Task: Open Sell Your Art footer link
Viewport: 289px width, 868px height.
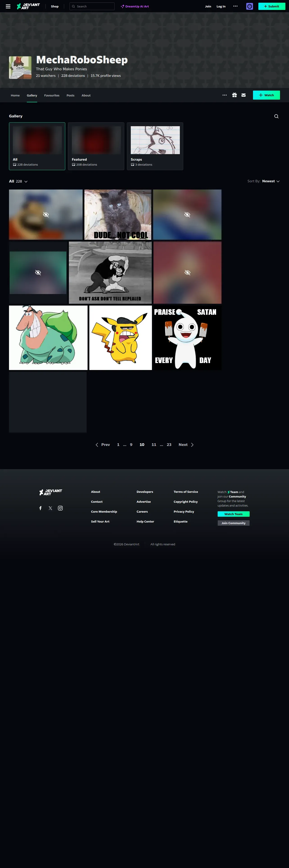Action: point(100,522)
